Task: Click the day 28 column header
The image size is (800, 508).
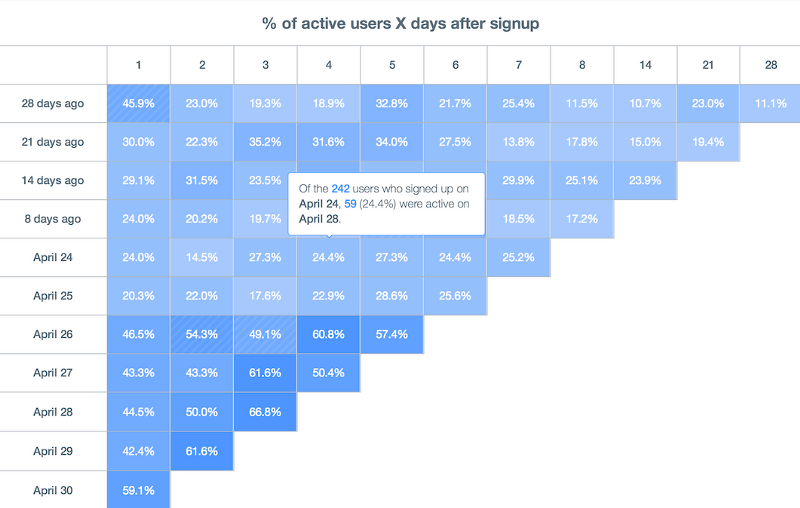Action: [x=770, y=65]
